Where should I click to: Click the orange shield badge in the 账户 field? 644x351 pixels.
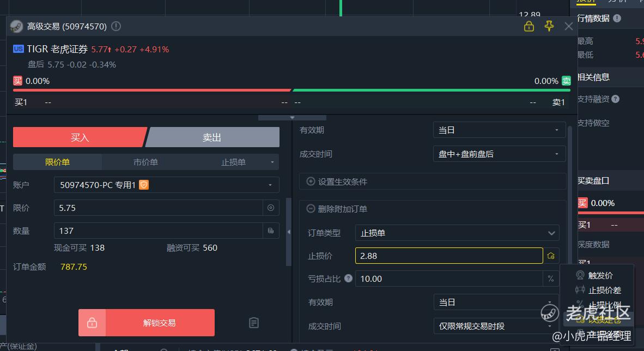coord(144,185)
